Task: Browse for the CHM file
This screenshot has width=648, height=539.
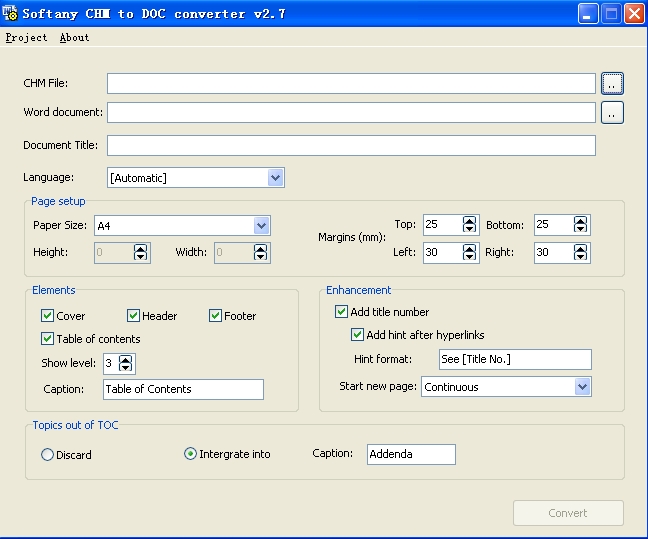Action: pyautogui.click(x=612, y=83)
